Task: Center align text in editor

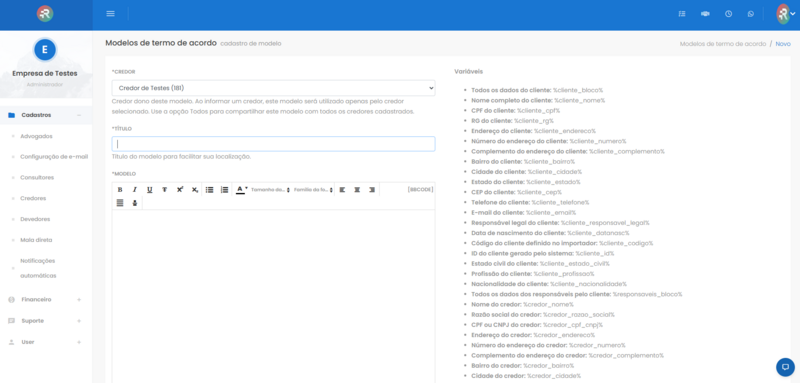Action: pyautogui.click(x=357, y=190)
